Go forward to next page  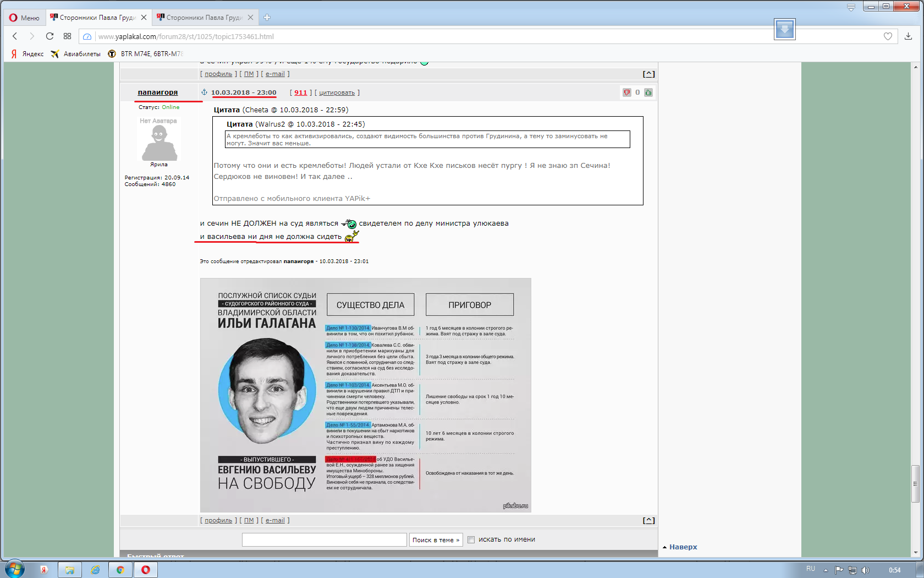(x=32, y=36)
